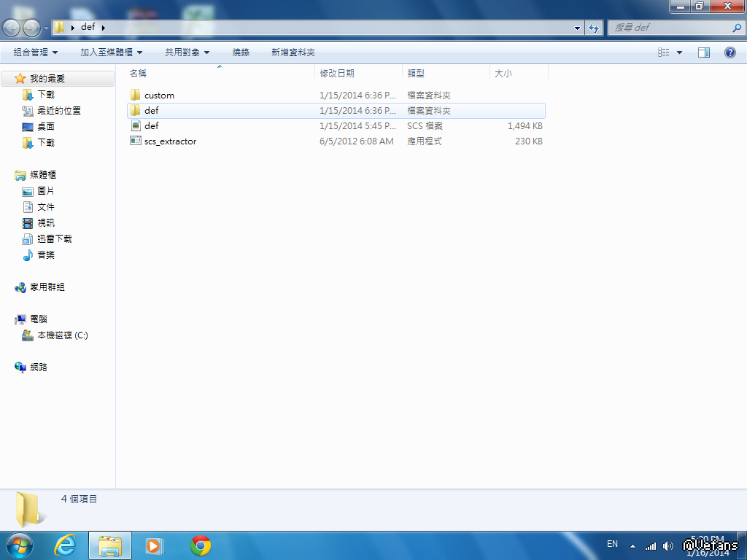Click the File Explorer taskbar icon
Viewport: 747px width, 560px height.
(x=110, y=545)
